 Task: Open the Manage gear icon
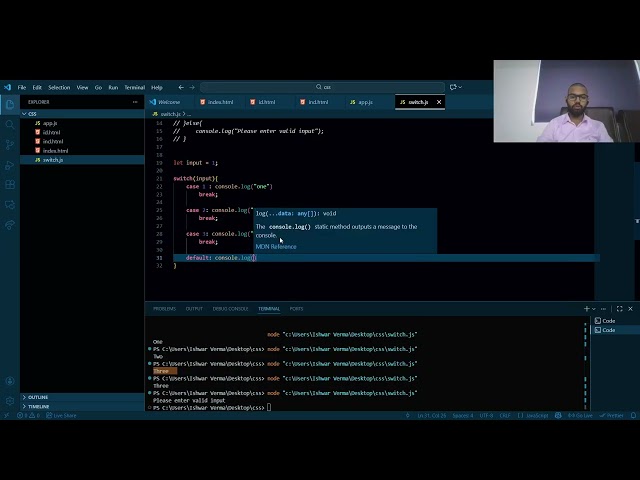(x=10, y=401)
